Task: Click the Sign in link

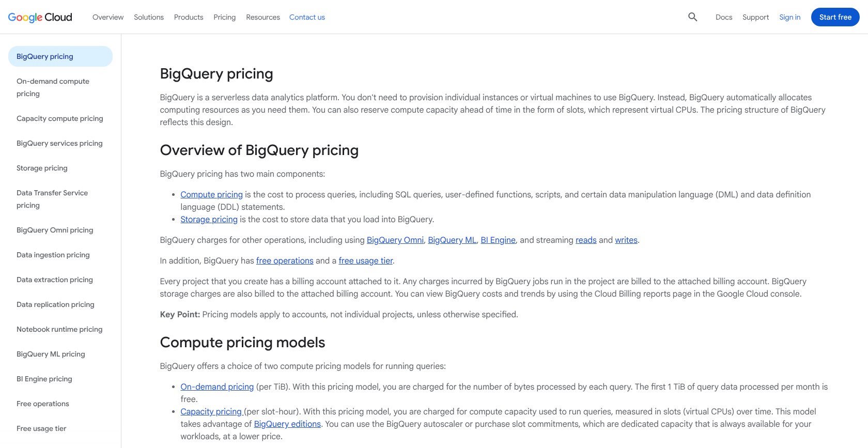Action: pyautogui.click(x=790, y=17)
